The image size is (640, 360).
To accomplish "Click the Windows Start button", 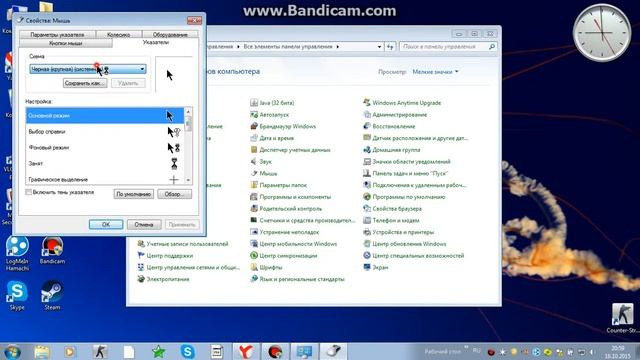I will [12, 351].
